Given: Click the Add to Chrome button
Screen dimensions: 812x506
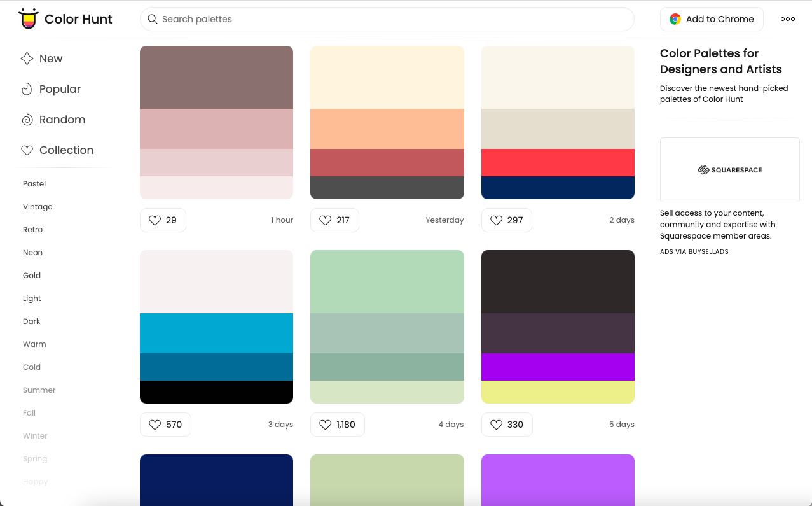Looking at the screenshot, I should click(712, 19).
